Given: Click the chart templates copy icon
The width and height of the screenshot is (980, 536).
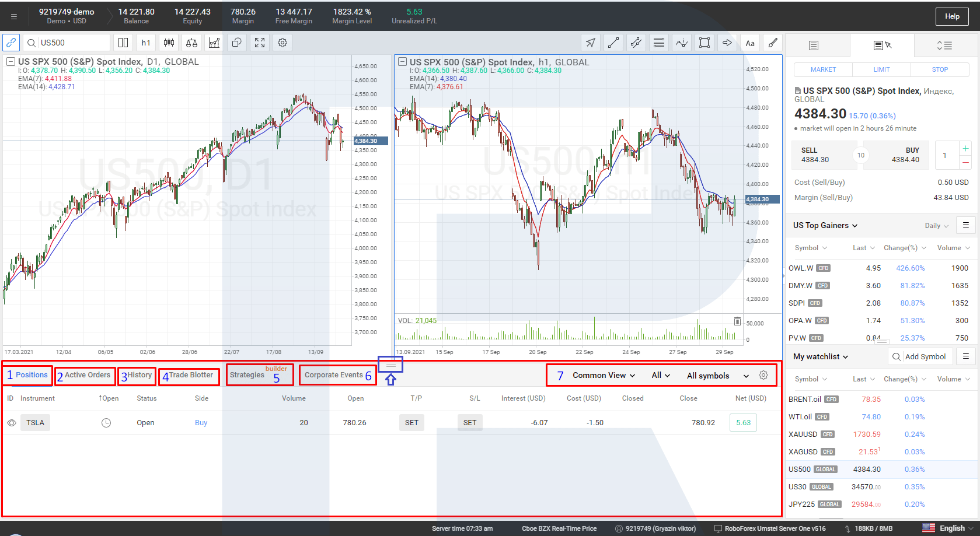Looking at the screenshot, I should coord(237,43).
